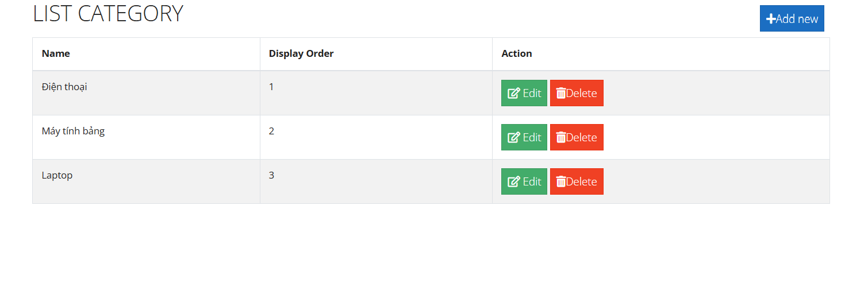This screenshot has height=294, width=868.
Task: Click the Display Order column header
Action: [301, 53]
